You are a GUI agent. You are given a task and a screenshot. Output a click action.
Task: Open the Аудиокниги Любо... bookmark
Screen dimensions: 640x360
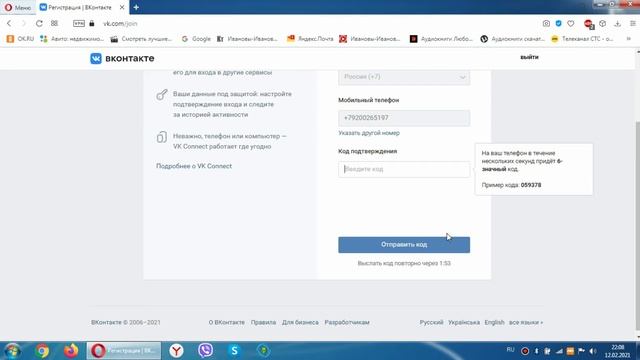click(x=441, y=39)
